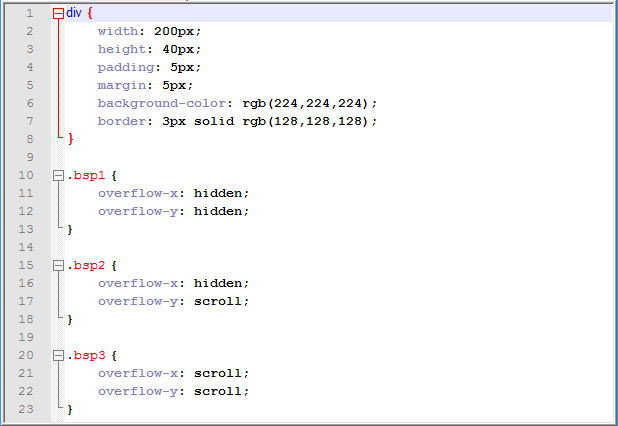This screenshot has width=618, height=426.
Task: Click the '.bsp1' selector
Action: [x=86, y=175]
